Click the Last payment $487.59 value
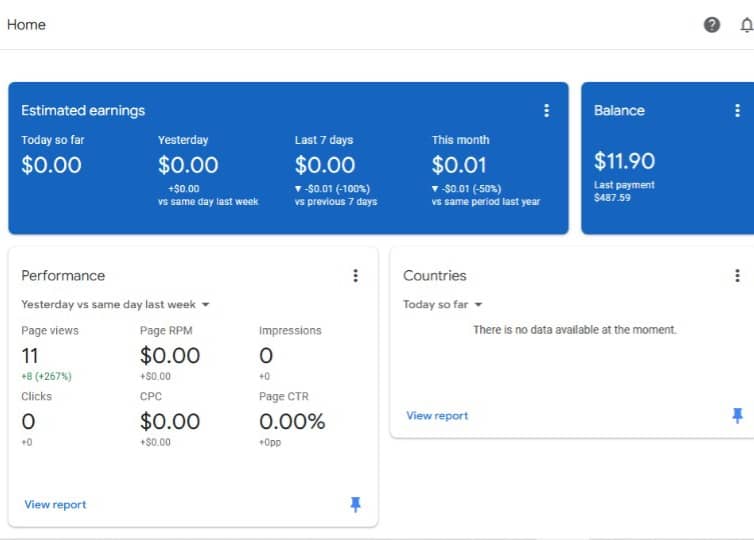754x540 pixels. point(613,198)
